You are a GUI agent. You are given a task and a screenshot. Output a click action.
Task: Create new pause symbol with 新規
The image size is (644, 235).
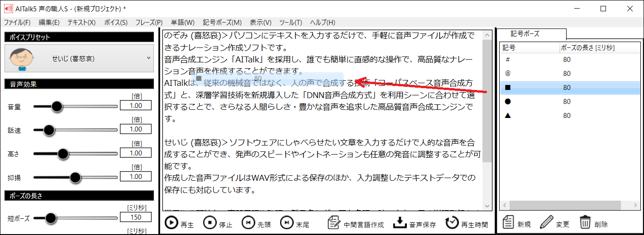point(516,223)
